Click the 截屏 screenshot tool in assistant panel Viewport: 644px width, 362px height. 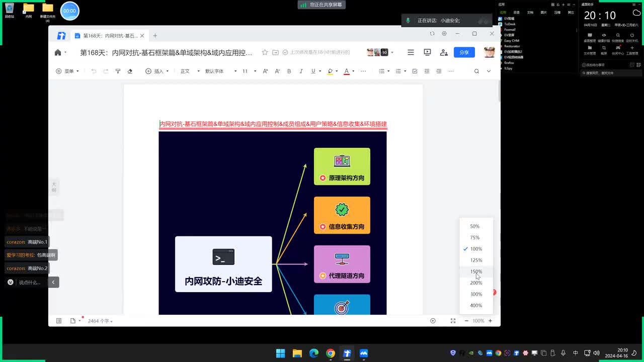pos(604,50)
